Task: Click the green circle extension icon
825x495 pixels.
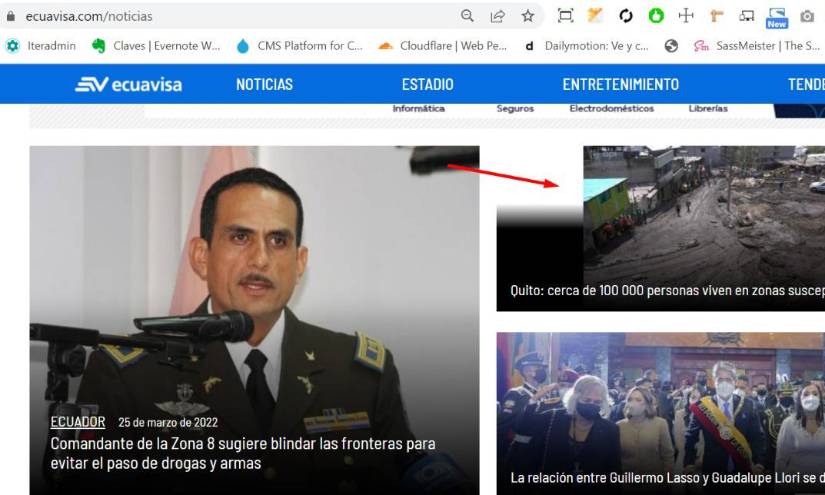Action: point(656,16)
